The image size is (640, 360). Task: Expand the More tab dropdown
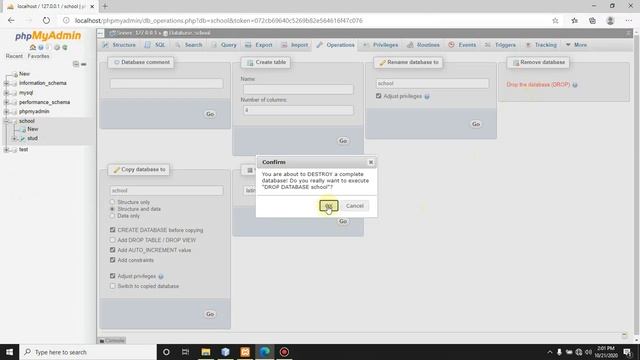[x=577, y=45]
